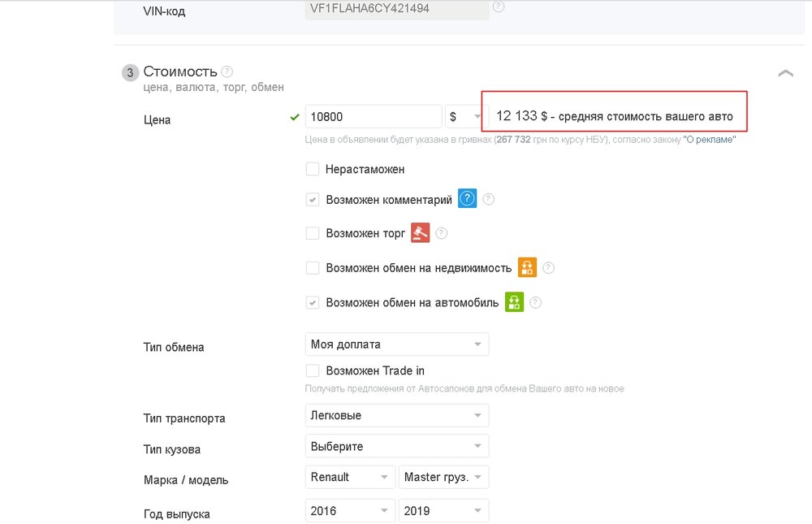
Task: Uncheck the Возможен комментарий checkbox
Action: coord(313,200)
